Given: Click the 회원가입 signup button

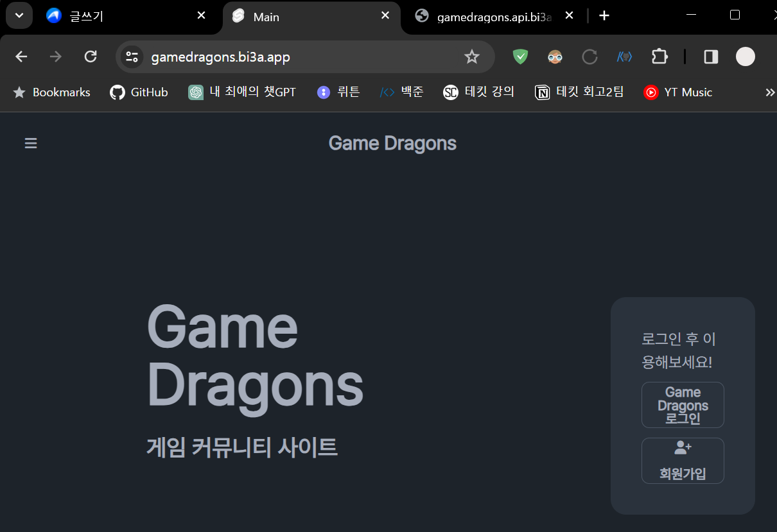Looking at the screenshot, I should click(x=683, y=460).
